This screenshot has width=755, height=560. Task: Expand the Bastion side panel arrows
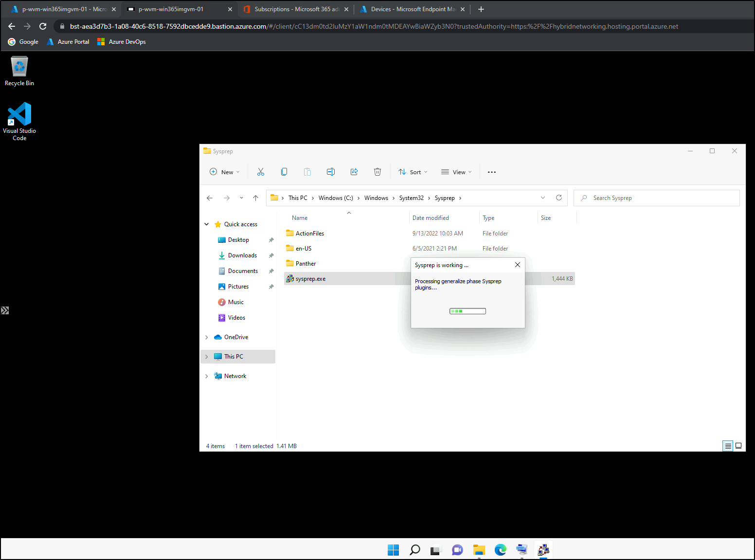pyautogui.click(x=5, y=310)
